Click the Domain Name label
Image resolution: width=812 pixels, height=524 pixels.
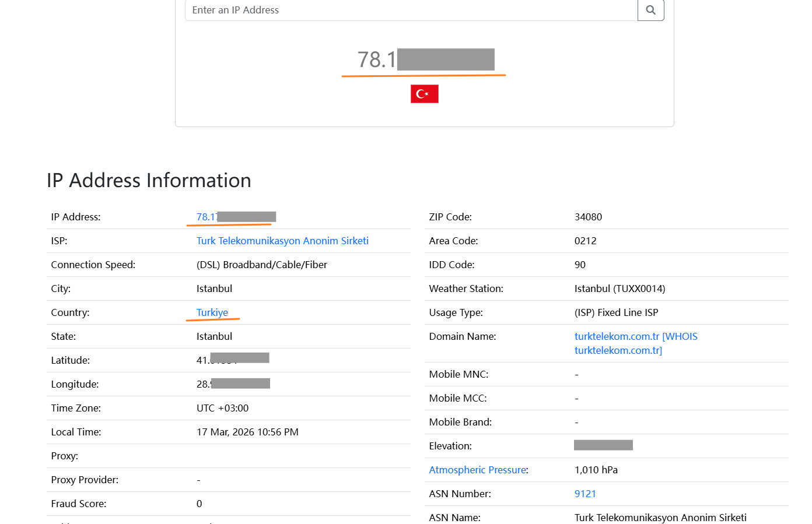coord(463,336)
